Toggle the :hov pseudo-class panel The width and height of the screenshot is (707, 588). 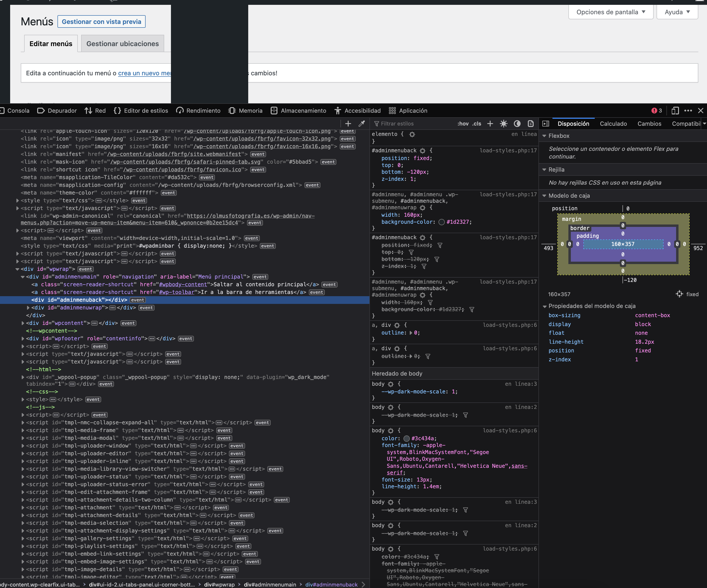[x=463, y=124]
